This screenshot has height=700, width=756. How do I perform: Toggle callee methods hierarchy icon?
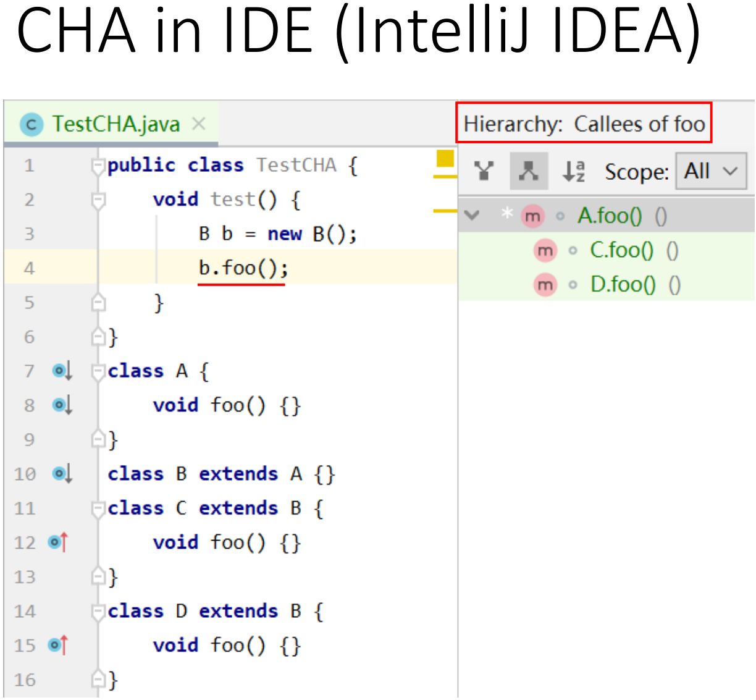tap(529, 171)
